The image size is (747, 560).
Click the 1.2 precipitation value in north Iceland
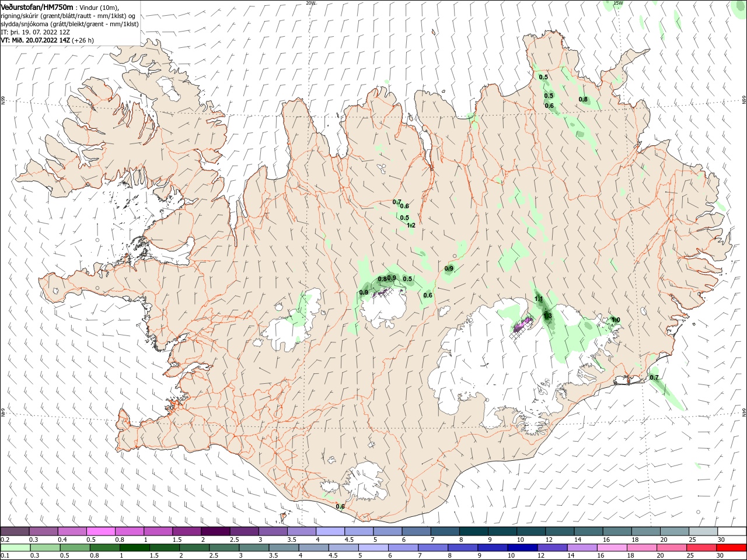pyautogui.click(x=411, y=225)
